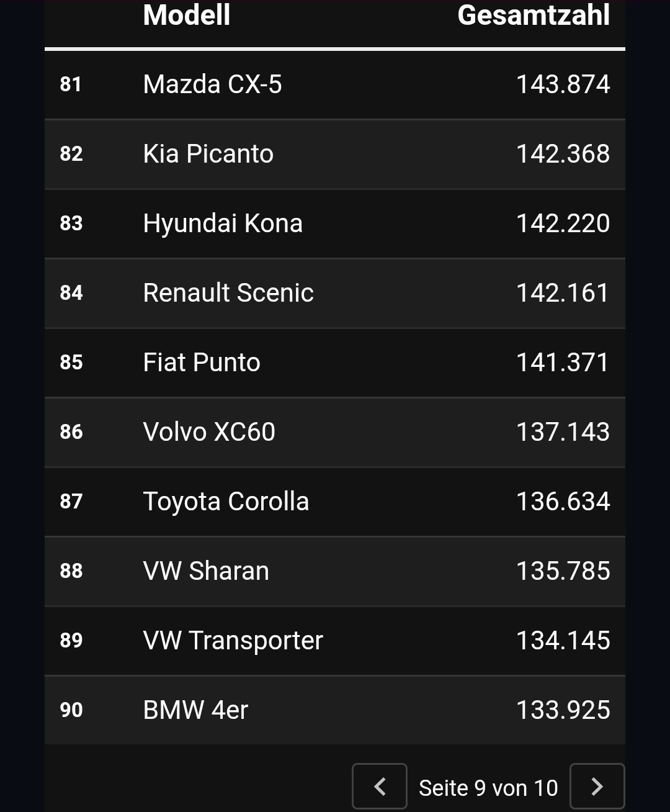Image resolution: width=670 pixels, height=812 pixels.
Task: Choose the VW Transporter entry
Action: click(x=335, y=641)
